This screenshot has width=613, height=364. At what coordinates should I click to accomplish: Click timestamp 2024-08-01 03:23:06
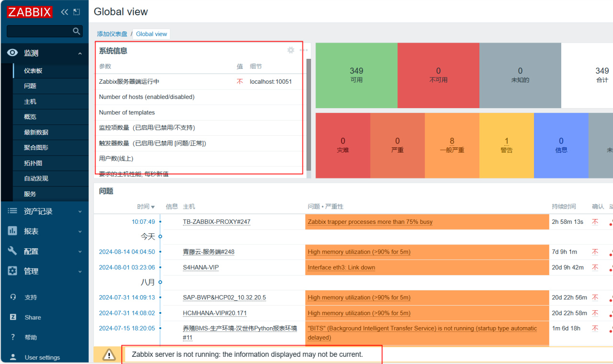pyautogui.click(x=127, y=267)
